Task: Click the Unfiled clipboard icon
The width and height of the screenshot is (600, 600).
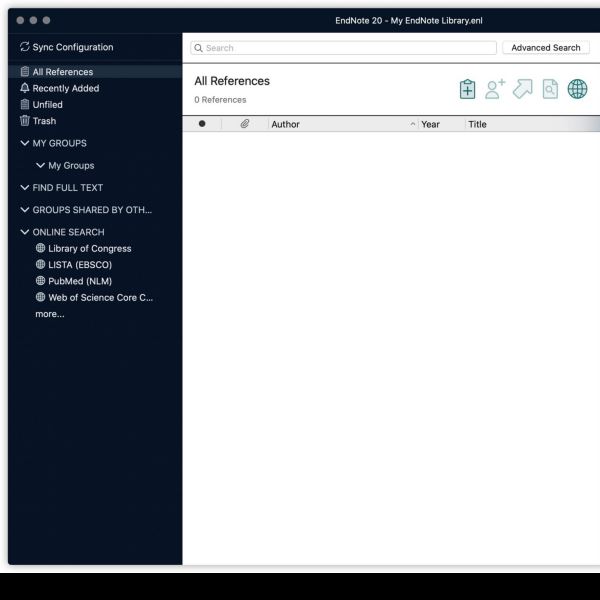Action: tap(24, 104)
